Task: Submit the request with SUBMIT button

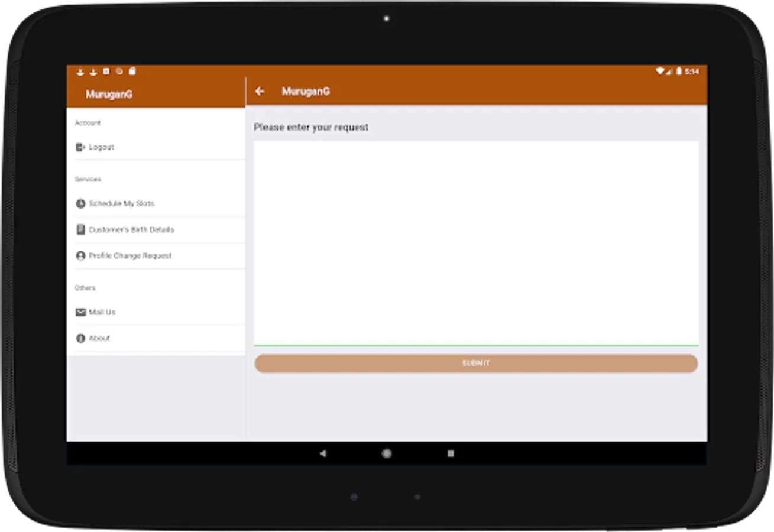Action: [x=476, y=363]
